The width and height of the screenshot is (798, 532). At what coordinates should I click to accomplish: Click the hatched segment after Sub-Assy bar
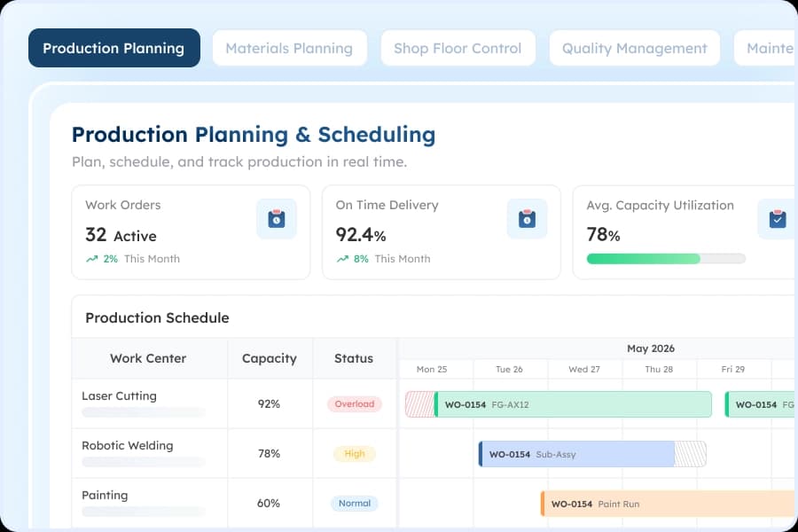tap(690, 454)
